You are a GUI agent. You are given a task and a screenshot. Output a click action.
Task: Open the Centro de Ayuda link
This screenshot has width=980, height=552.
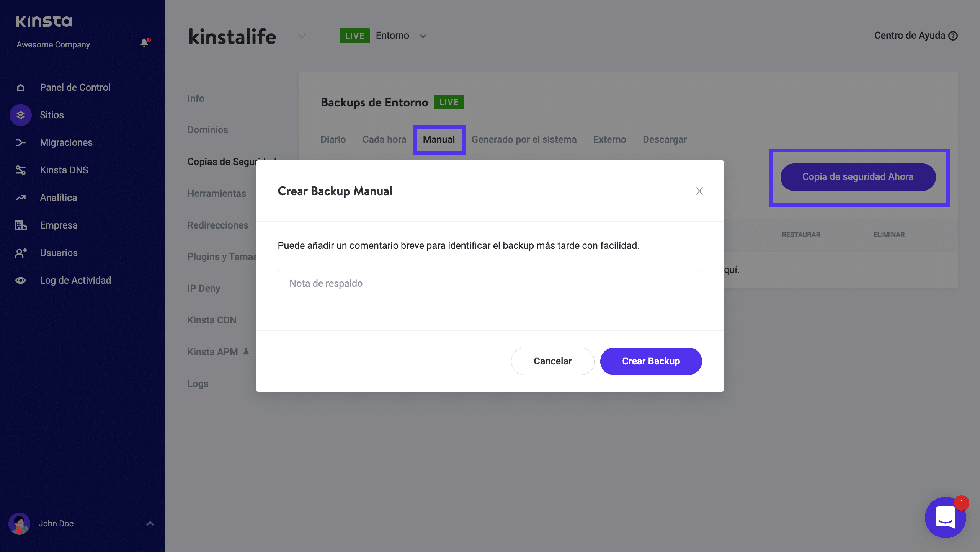pos(916,36)
